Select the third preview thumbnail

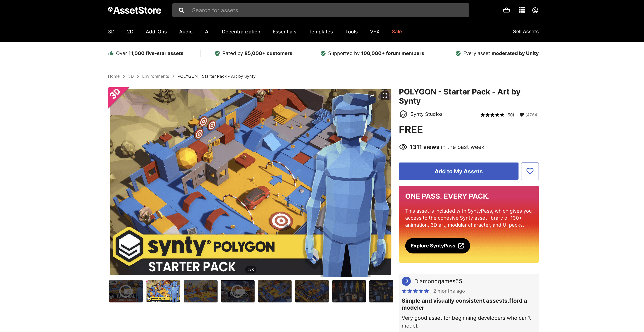pyautogui.click(x=201, y=291)
